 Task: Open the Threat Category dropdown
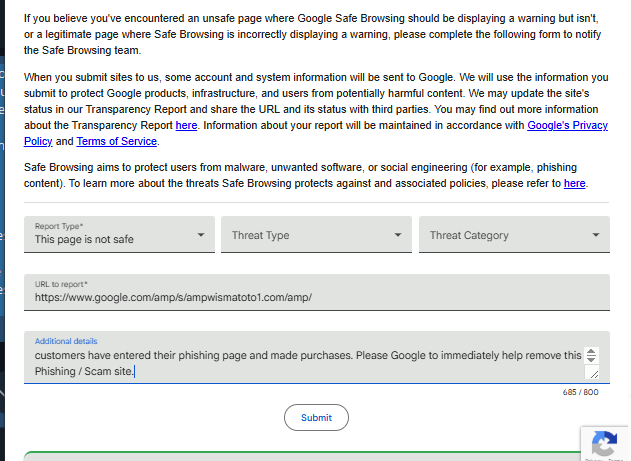[x=514, y=235]
